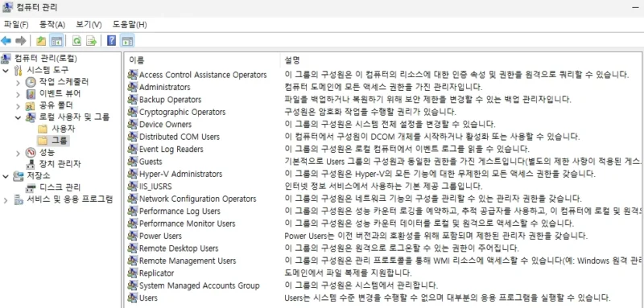This screenshot has width=644, height=308.
Task: Select Network Configuration Operators group name
Action: [x=197, y=199]
